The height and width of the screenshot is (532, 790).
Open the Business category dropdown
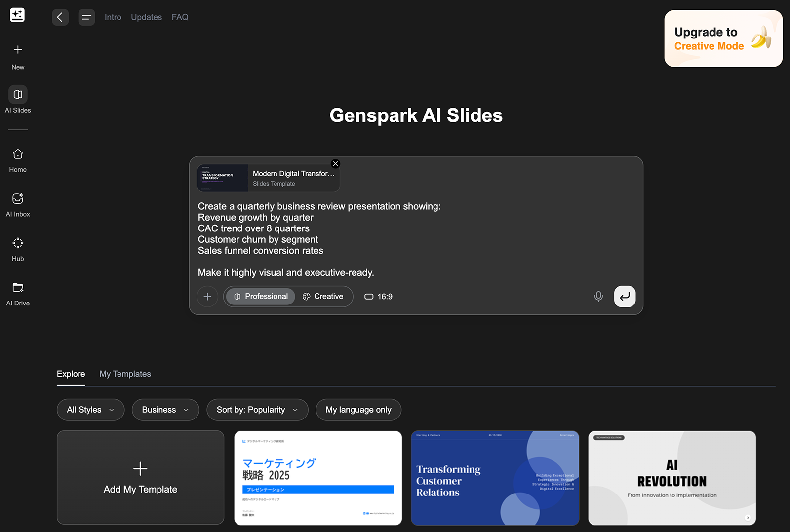pos(165,410)
